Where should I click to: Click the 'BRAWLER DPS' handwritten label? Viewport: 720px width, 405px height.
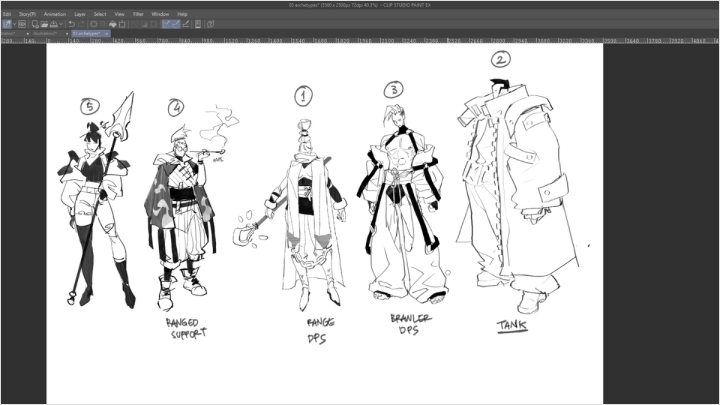click(x=410, y=324)
